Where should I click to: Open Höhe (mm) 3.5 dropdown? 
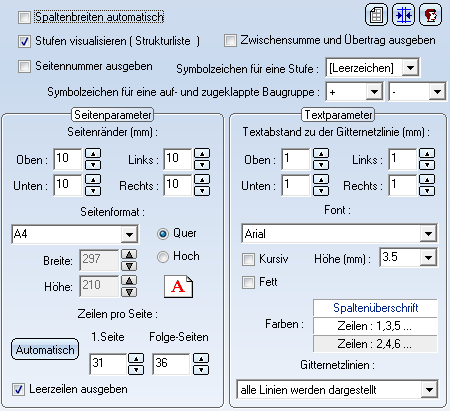(428, 257)
